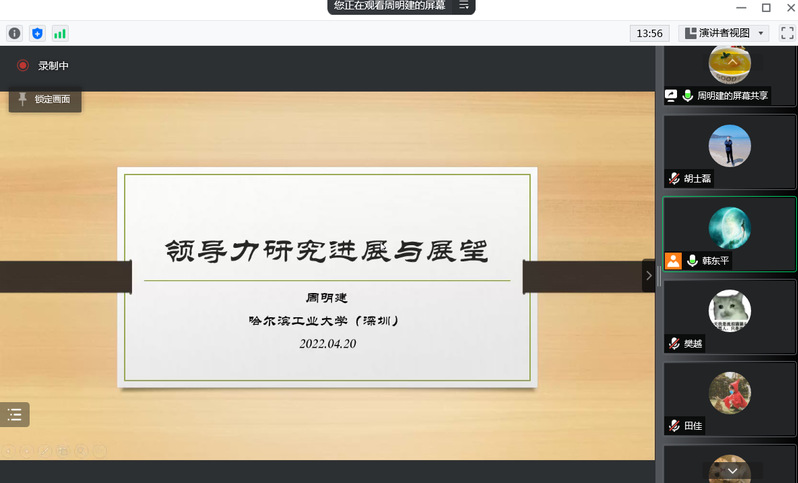Click the blue security shield icon
This screenshot has width=798, height=483.
tap(37, 34)
